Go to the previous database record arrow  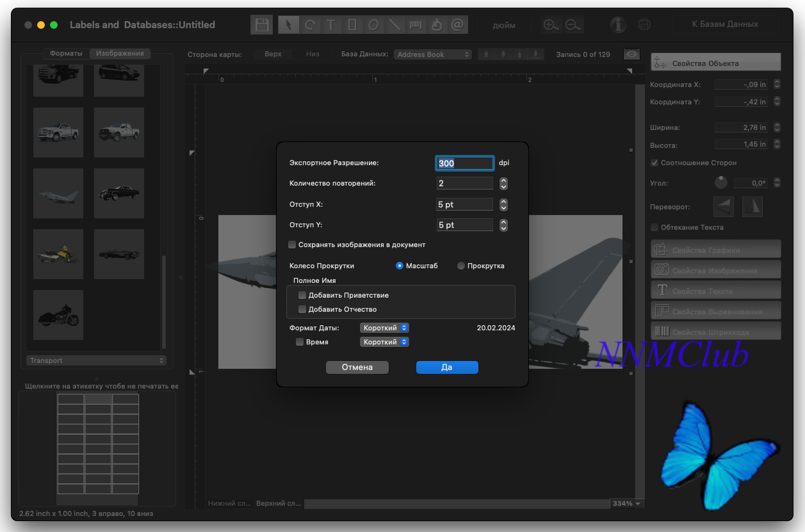[x=487, y=54]
